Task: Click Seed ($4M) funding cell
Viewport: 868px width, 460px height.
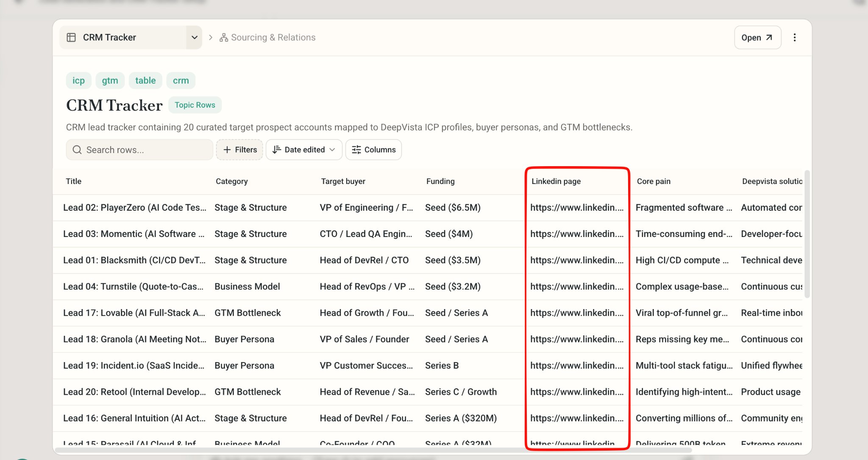Action: pos(449,234)
